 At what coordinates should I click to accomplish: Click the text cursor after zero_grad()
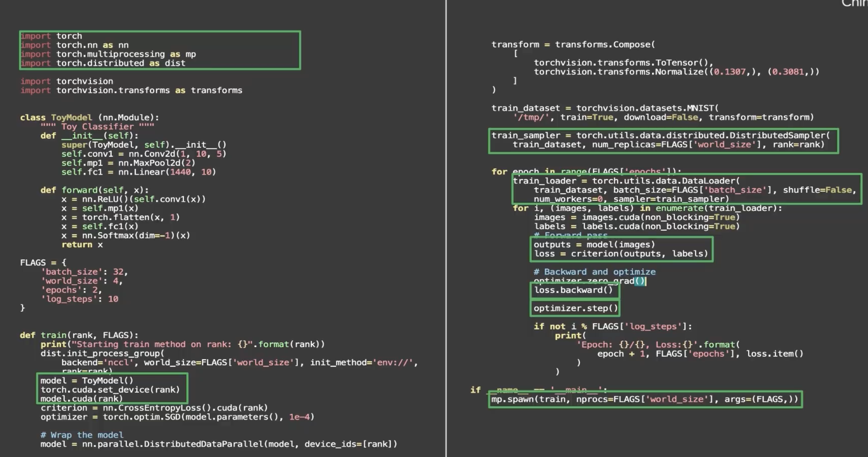(645, 281)
